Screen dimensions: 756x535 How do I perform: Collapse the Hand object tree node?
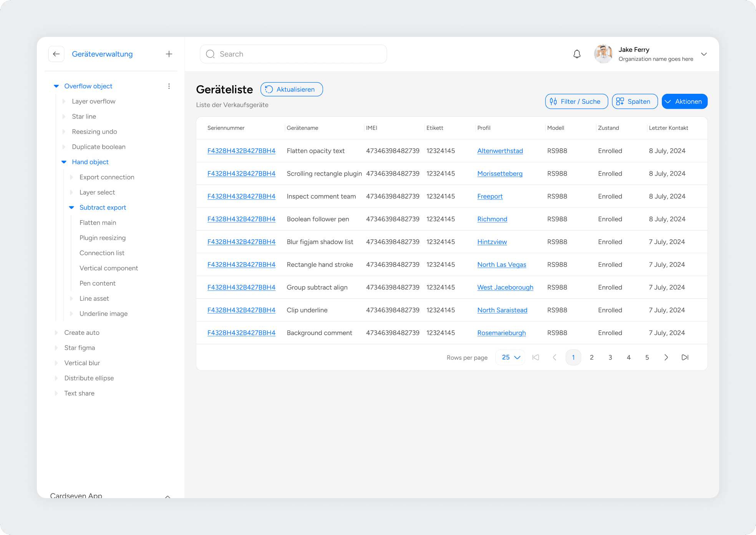64,162
